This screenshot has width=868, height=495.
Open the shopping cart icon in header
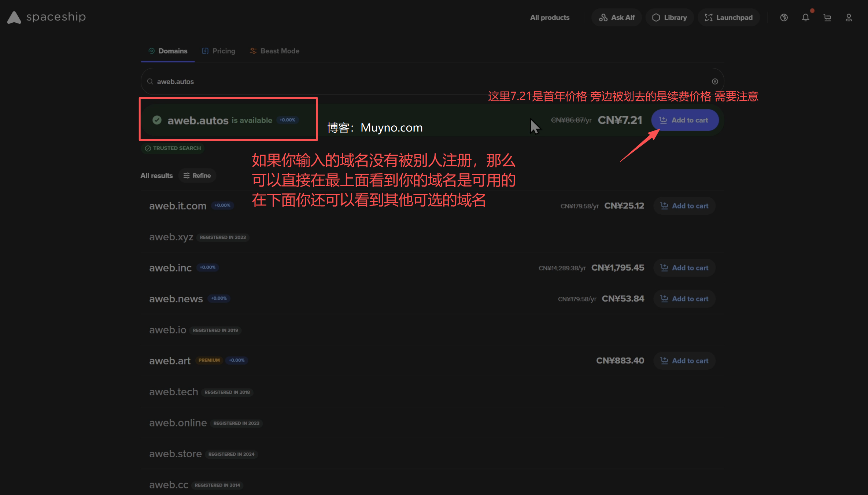click(827, 18)
